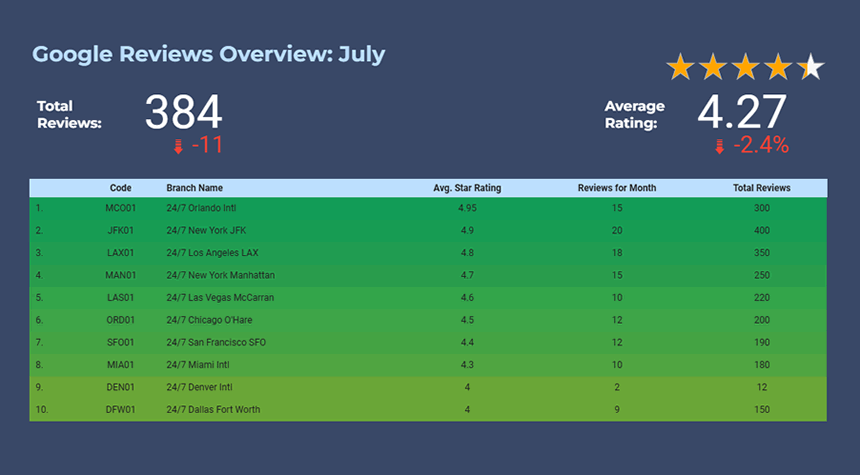Click 24/7 San Francisco SFO branch name
Image resolution: width=860 pixels, height=475 pixels.
[x=216, y=343]
